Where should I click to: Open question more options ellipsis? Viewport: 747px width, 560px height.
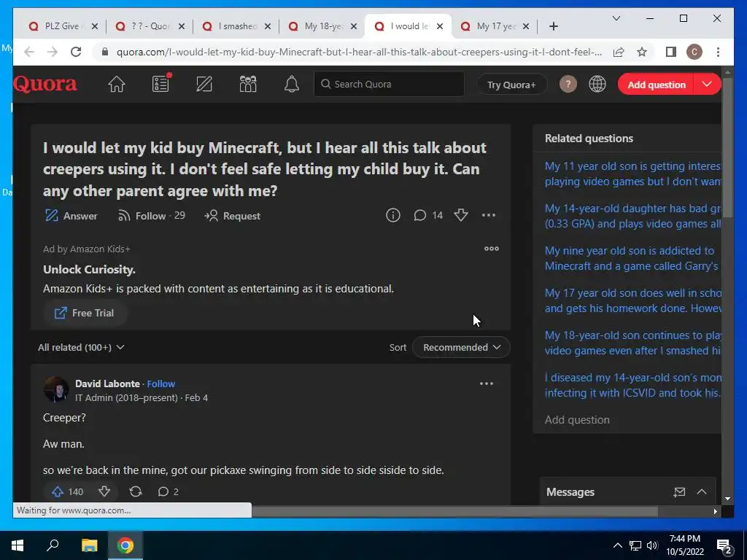488,215
